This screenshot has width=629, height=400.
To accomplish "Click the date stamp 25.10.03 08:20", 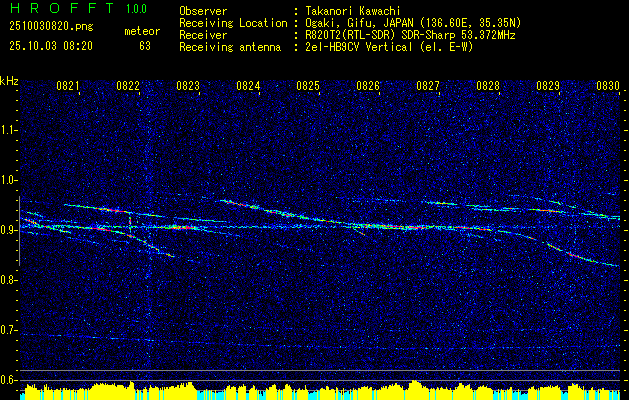I will click(x=51, y=46).
